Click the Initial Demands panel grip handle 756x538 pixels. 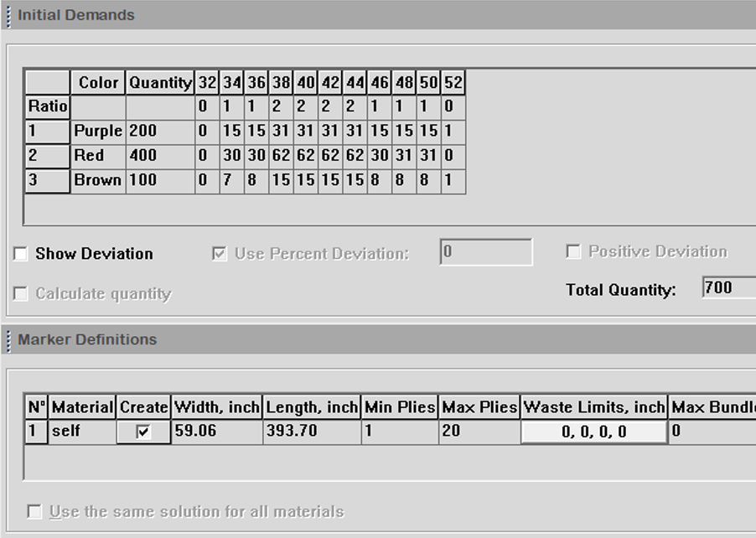coord(7,14)
